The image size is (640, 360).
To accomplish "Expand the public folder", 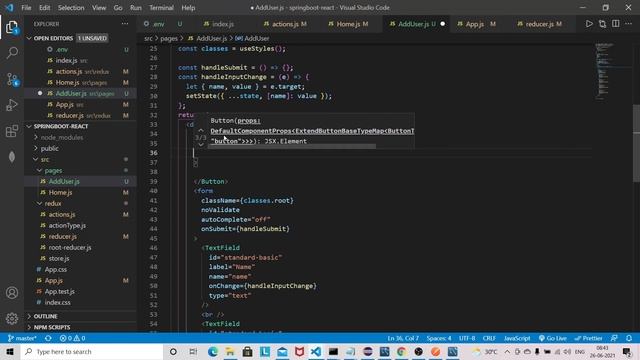I will [49, 149].
